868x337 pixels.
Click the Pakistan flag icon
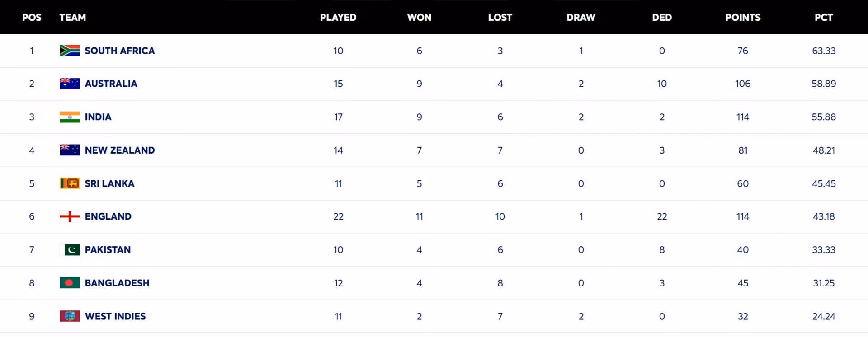click(70, 250)
